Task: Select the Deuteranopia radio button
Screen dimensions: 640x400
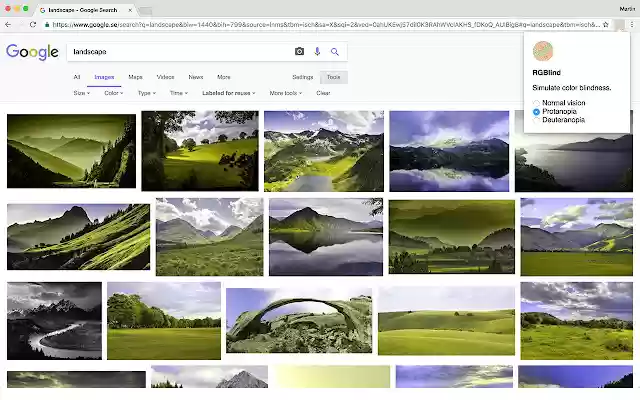Action: pyautogui.click(x=536, y=120)
